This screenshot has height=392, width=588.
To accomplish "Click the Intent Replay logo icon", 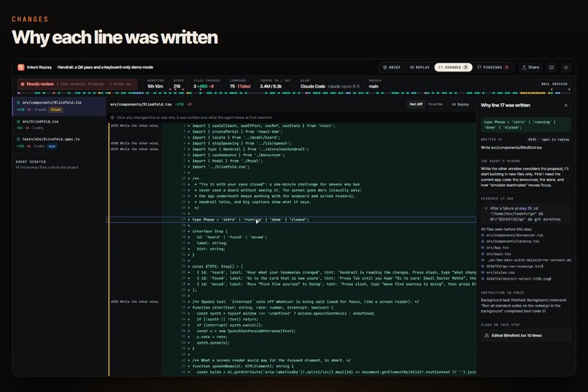I will click(20, 67).
